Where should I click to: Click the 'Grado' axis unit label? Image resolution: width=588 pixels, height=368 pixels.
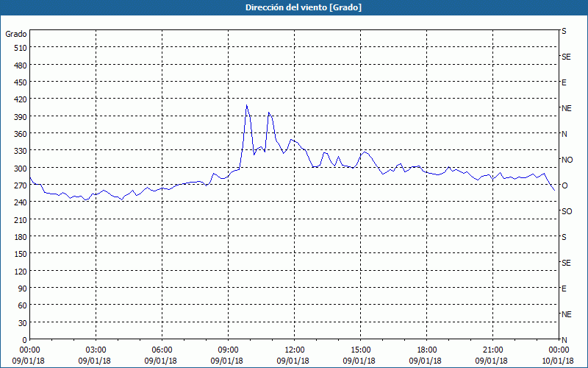click(16, 34)
